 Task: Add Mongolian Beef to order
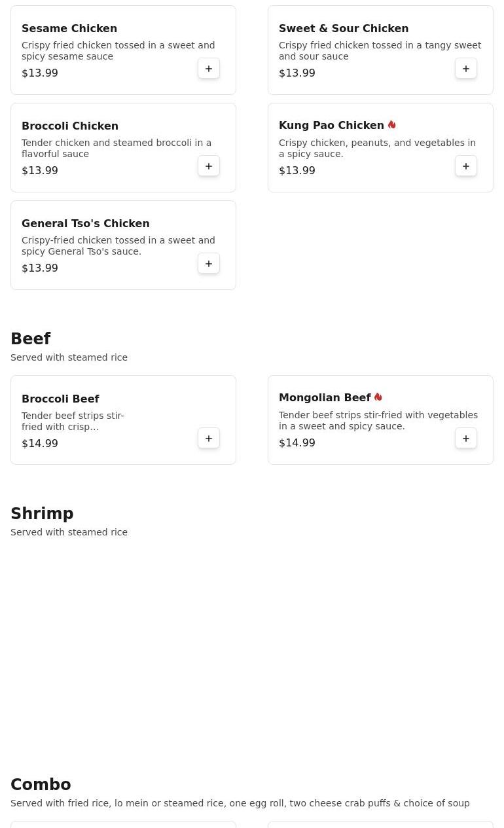[466, 439]
